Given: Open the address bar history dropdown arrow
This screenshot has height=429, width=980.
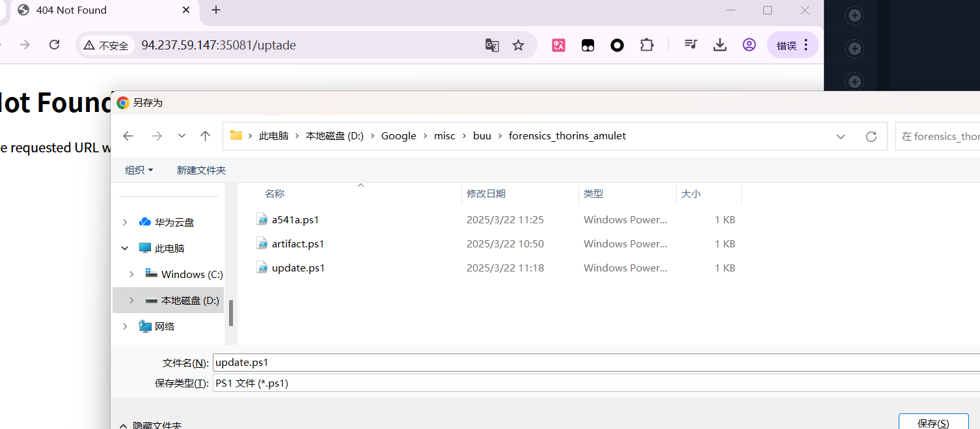Looking at the screenshot, I should pos(841,137).
